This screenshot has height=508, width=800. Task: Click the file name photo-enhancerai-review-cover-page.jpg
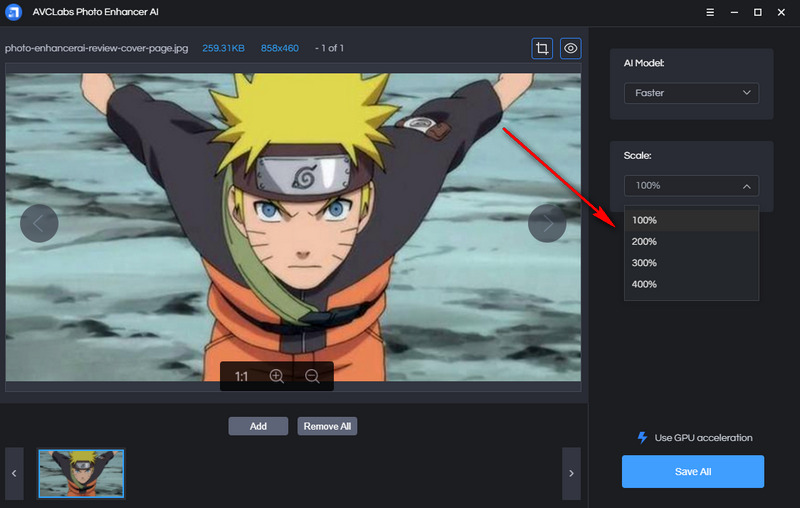[x=96, y=48]
